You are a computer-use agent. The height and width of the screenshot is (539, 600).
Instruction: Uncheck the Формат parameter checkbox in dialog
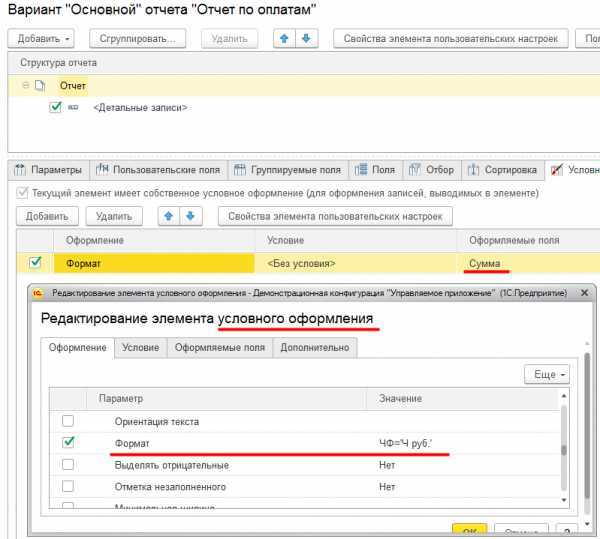coord(68,443)
